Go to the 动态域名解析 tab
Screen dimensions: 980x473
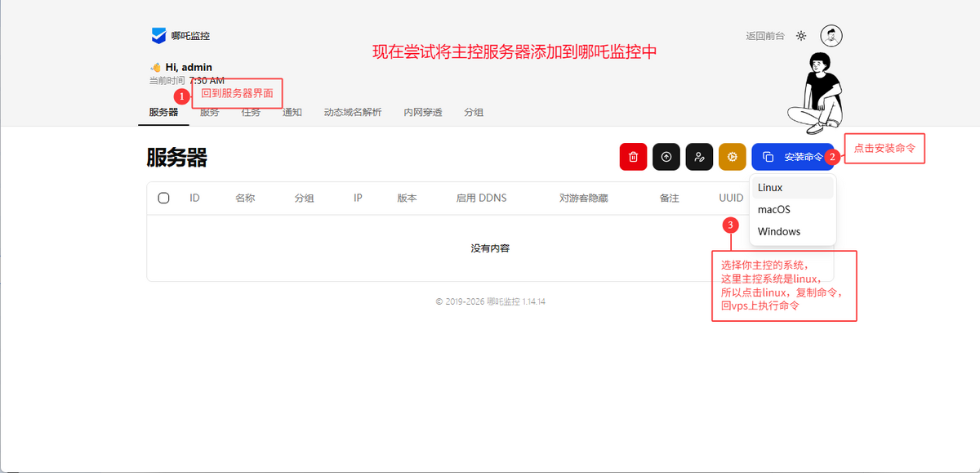pos(353,113)
